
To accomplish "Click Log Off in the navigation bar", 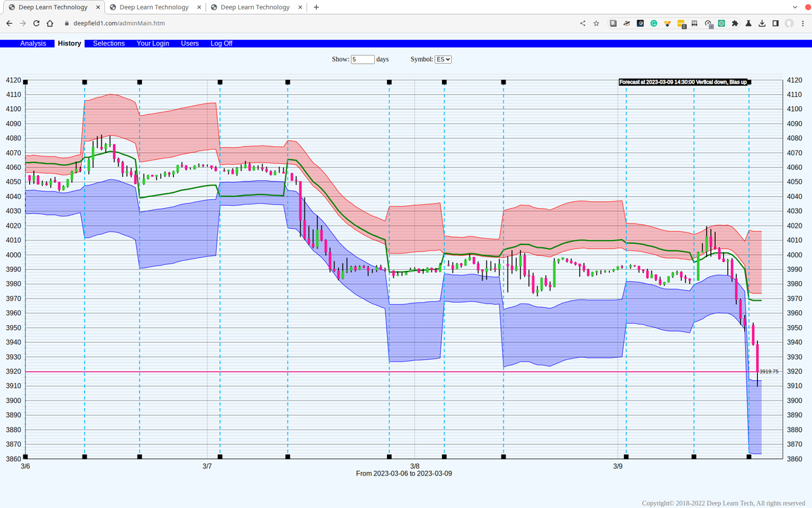I will [221, 43].
